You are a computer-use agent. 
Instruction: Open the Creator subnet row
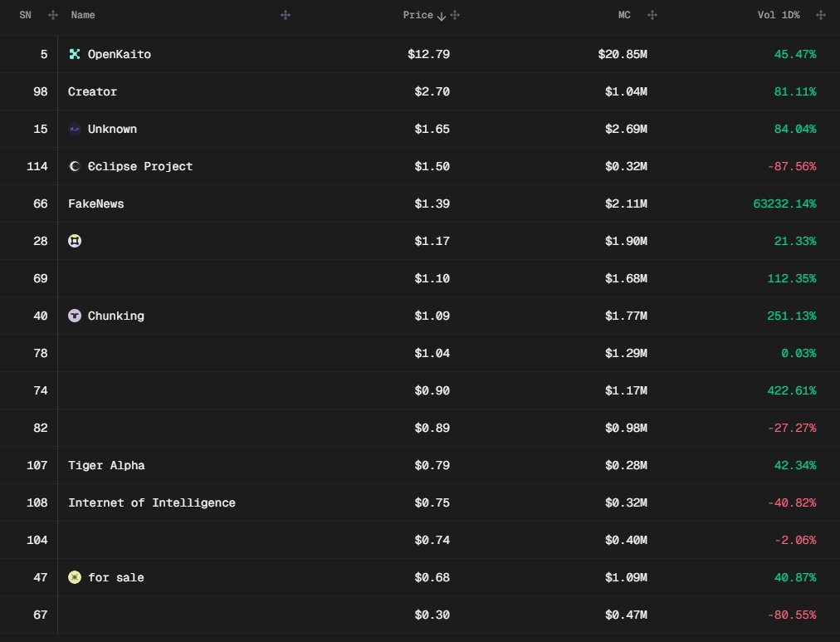(x=420, y=91)
